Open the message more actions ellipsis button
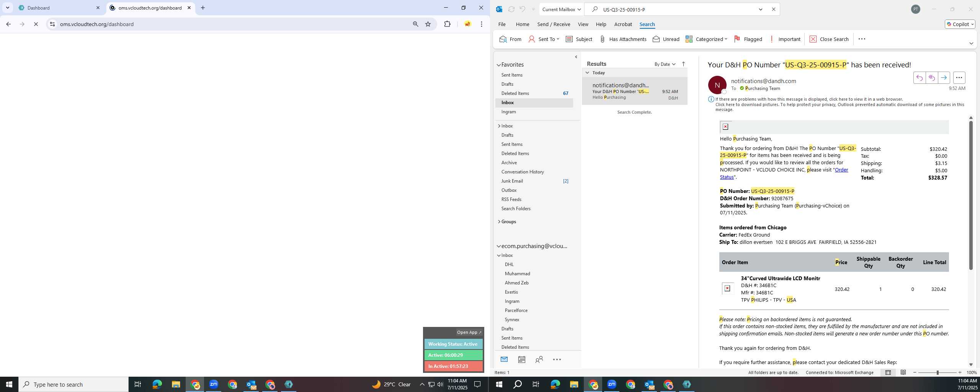This screenshot has height=392, width=980. [x=959, y=78]
